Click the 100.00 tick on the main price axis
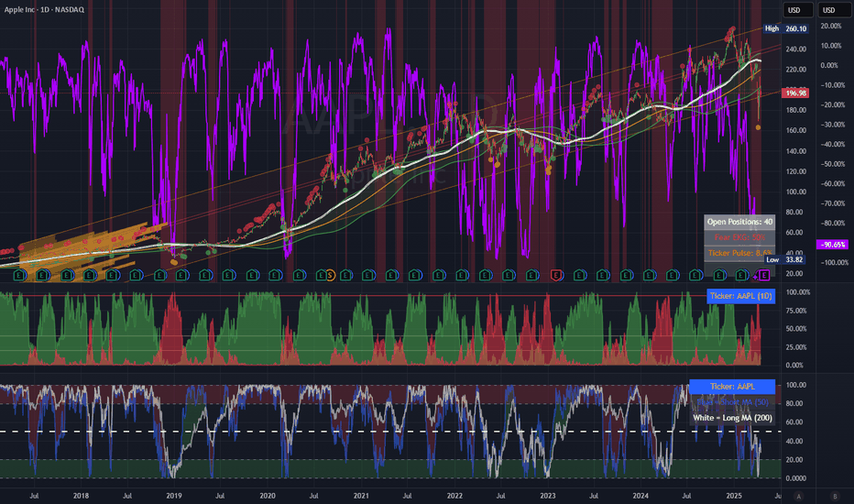The height and width of the screenshot is (504, 854). coord(795,192)
